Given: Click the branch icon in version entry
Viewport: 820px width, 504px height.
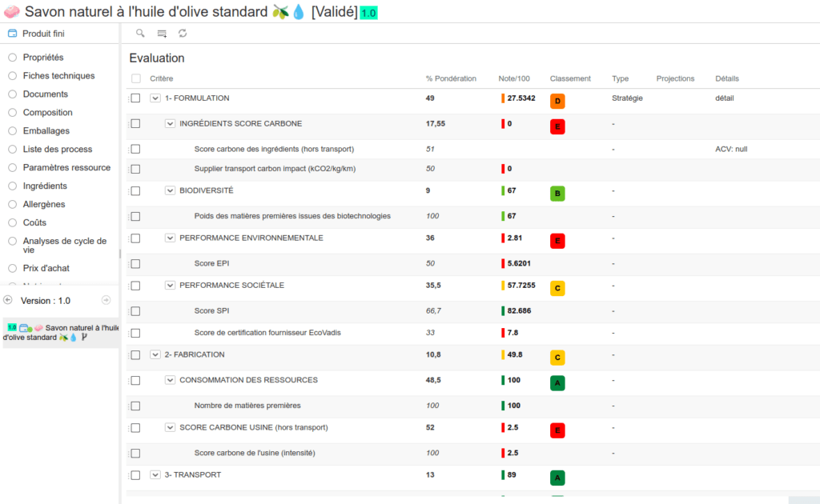Looking at the screenshot, I should [x=85, y=338].
